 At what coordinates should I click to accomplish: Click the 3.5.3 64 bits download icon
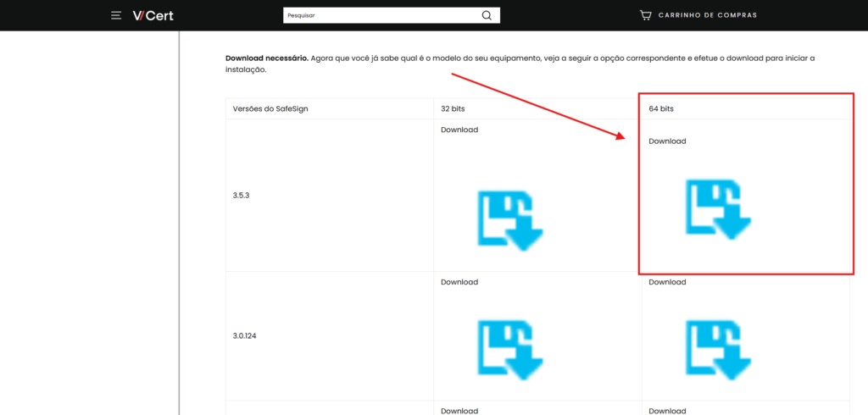pyautogui.click(x=719, y=209)
